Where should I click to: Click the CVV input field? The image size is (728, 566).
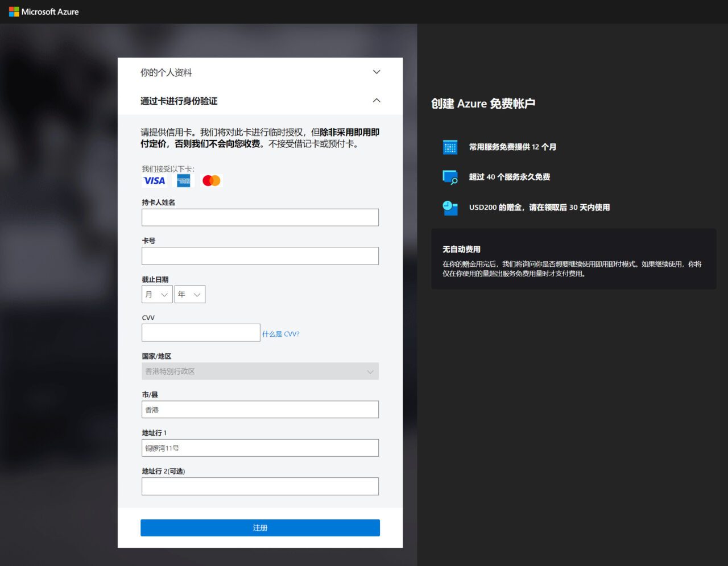pyautogui.click(x=201, y=332)
